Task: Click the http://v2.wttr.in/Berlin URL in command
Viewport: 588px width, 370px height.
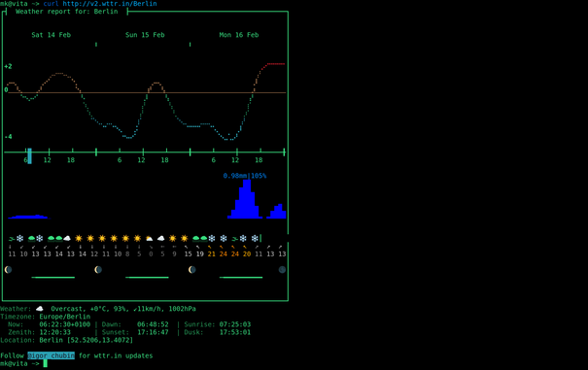Action: pyautogui.click(x=110, y=4)
